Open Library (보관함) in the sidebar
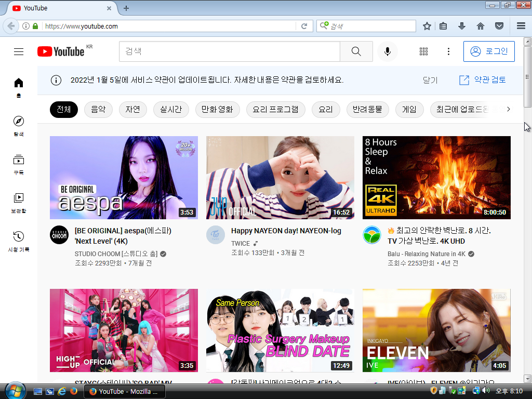 coord(19,203)
